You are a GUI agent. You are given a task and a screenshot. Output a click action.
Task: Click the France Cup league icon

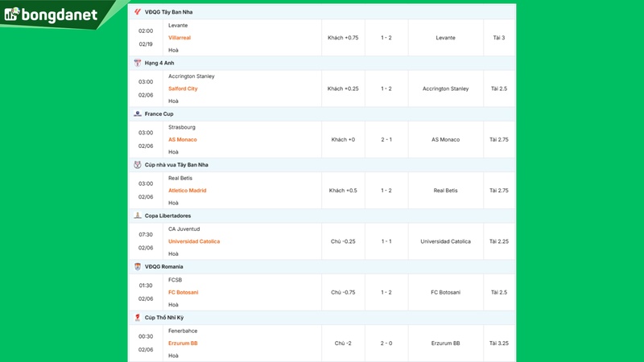(138, 114)
